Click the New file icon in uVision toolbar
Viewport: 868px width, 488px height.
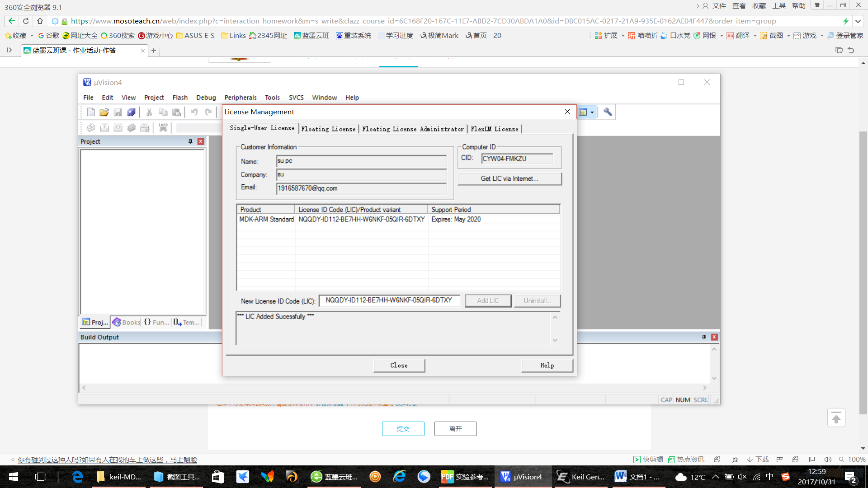[x=91, y=112]
